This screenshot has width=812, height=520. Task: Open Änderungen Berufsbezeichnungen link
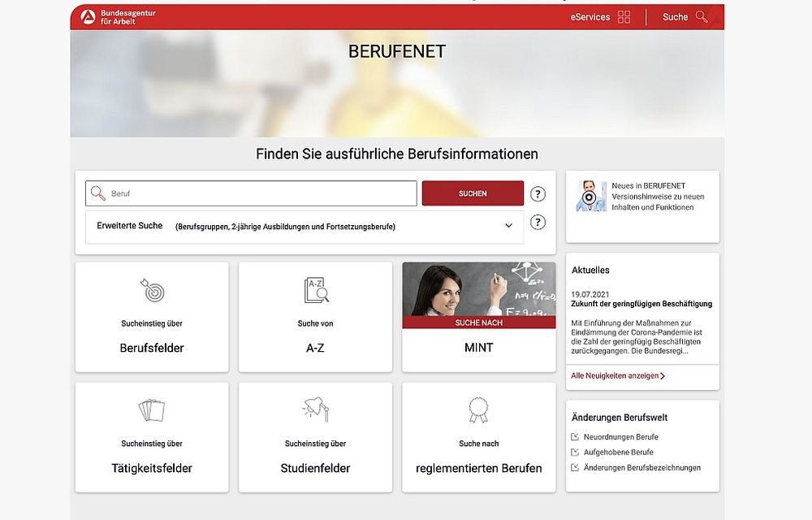[641, 468]
